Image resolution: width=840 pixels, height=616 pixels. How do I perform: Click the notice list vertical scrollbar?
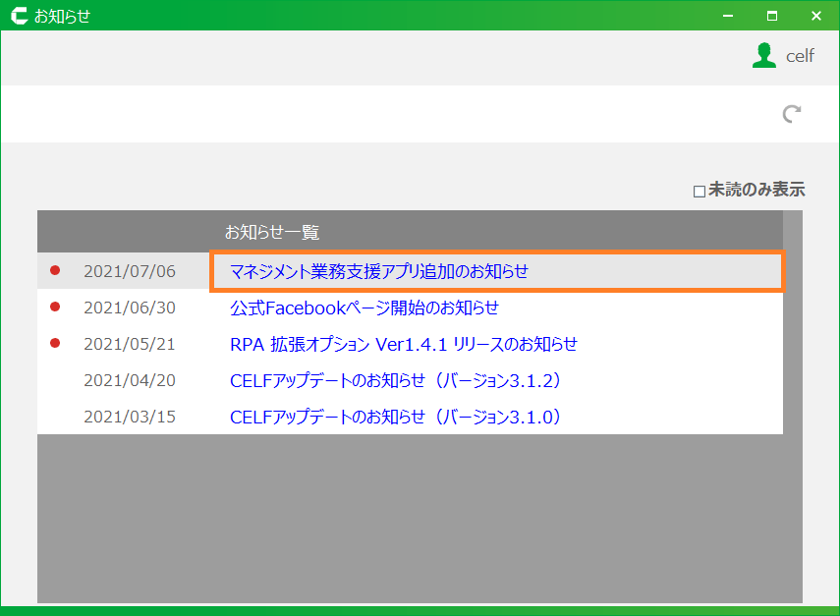click(x=792, y=393)
